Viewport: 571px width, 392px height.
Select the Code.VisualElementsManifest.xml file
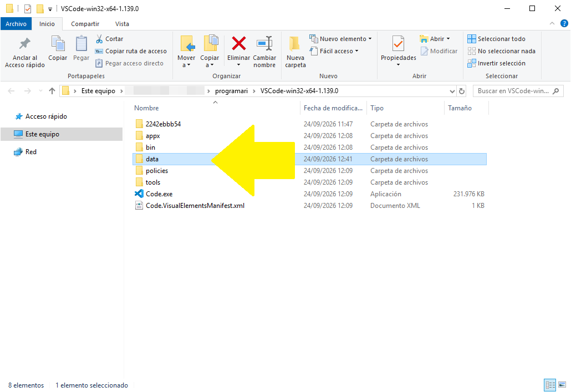195,206
